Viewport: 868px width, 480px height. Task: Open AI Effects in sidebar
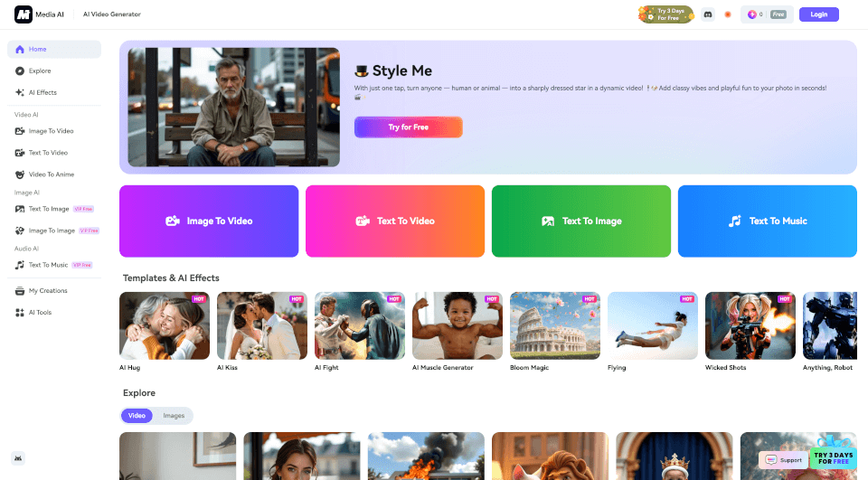[42, 92]
